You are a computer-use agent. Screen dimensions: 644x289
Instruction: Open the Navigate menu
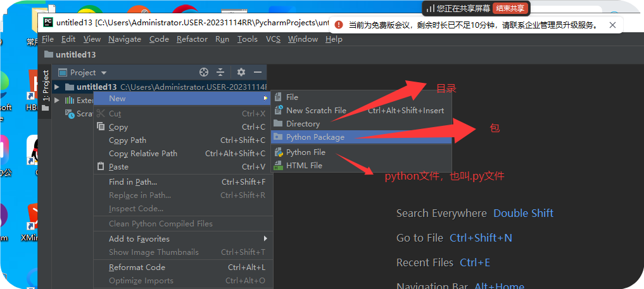[125, 39]
